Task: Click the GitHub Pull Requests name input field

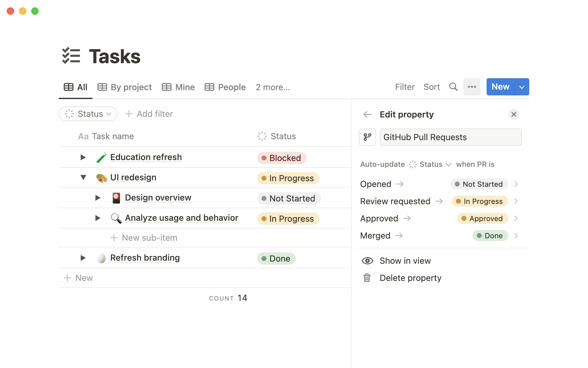Action: click(x=450, y=136)
